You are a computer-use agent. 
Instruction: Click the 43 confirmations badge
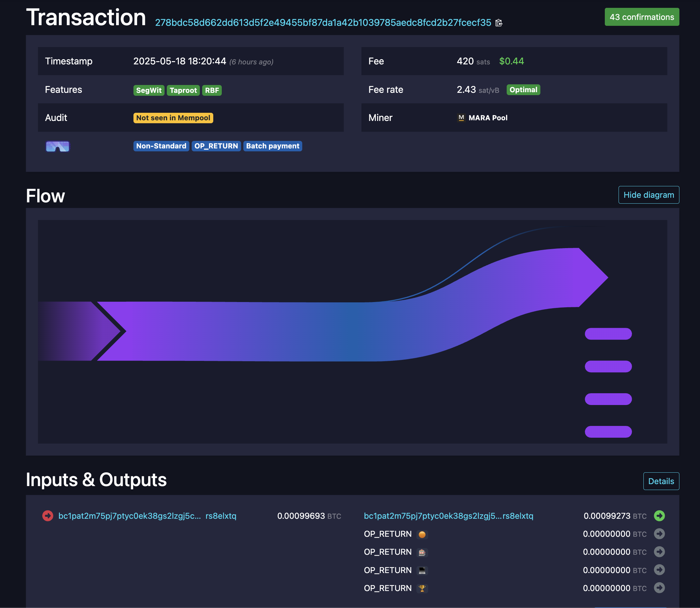pos(641,17)
